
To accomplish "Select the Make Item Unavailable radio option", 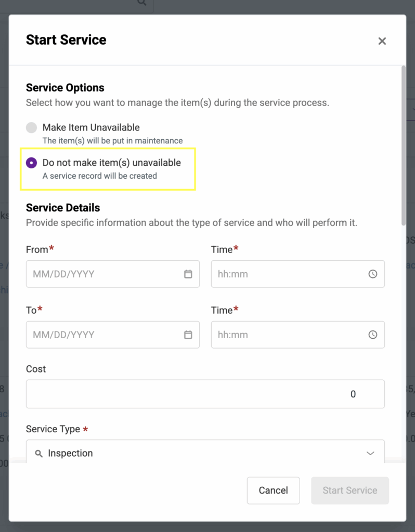I will (x=32, y=128).
